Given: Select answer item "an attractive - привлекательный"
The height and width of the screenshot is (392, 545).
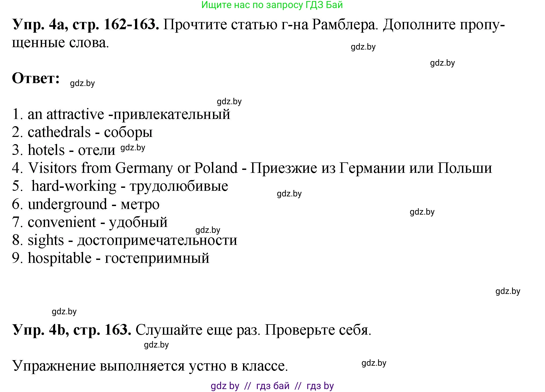Looking at the screenshot, I should point(123,115).
